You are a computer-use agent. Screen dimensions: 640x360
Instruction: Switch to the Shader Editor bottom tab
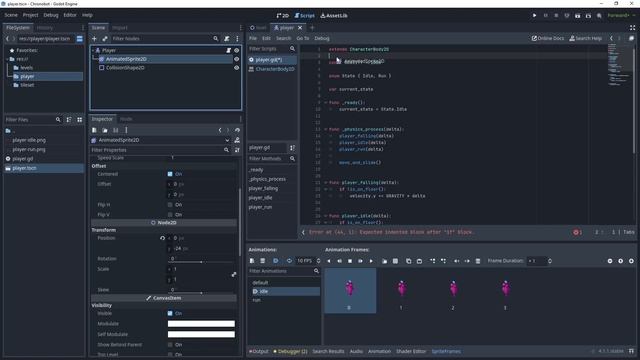click(x=411, y=351)
